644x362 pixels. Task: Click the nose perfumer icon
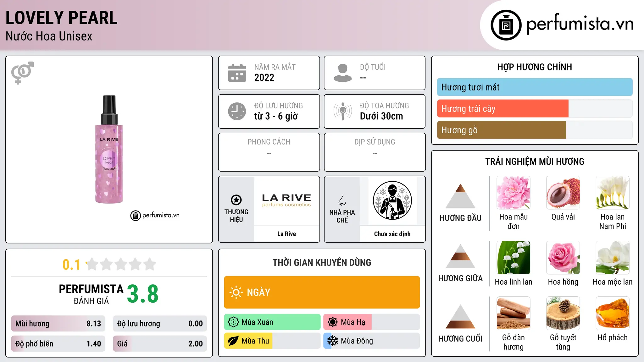point(342,200)
